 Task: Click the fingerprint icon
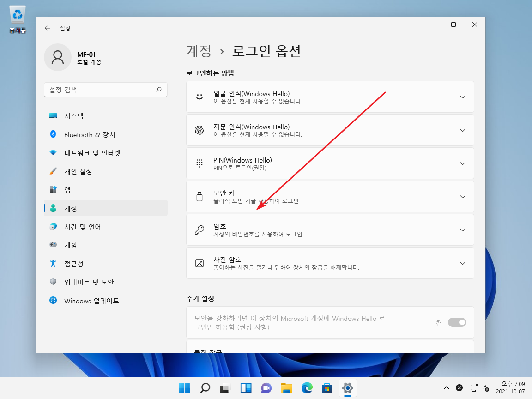(x=199, y=130)
